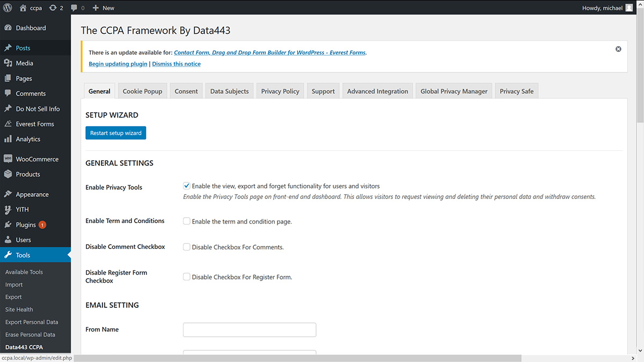The width and height of the screenshot is (644, 362).
Task: Select the Privacy Policy tab
Action: pyautogui.click(x=280, y=91)
